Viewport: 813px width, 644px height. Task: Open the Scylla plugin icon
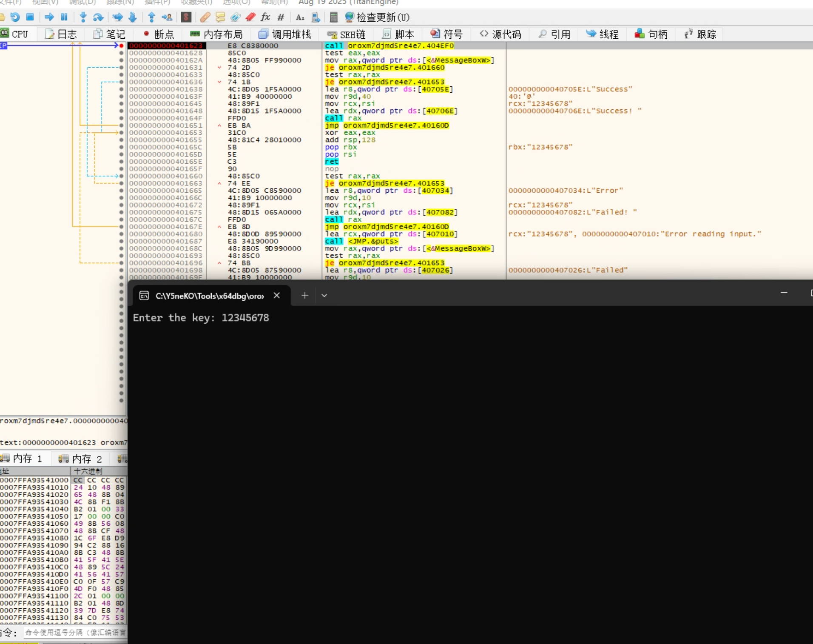(x=186, y=17)
